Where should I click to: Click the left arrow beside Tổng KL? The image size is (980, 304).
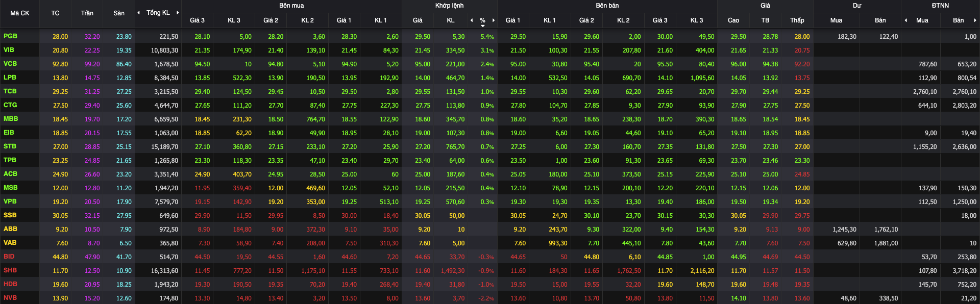[139, 13]
